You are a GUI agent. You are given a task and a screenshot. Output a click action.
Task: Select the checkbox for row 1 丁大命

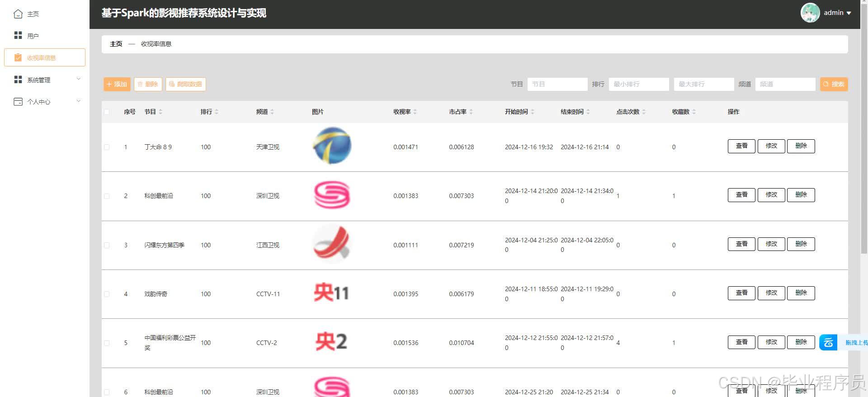point(107,147)
